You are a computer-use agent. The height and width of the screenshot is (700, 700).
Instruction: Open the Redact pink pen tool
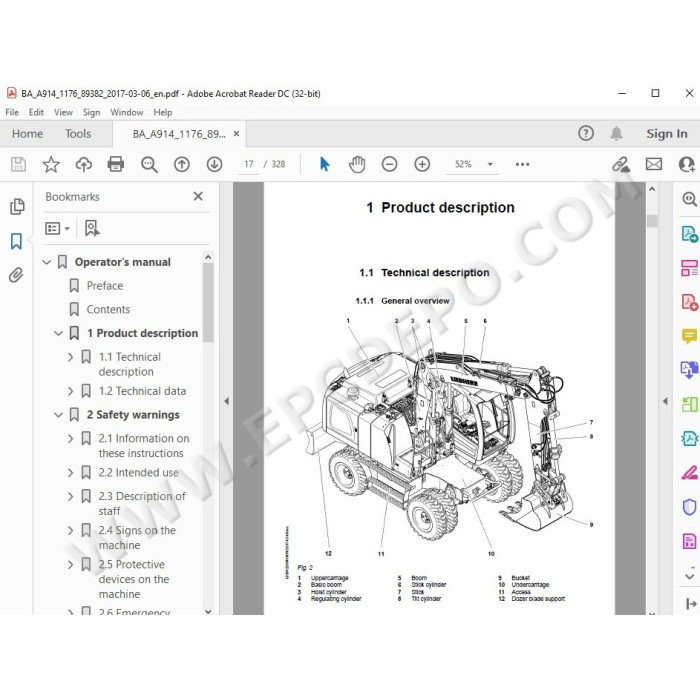tap(689, 472)
